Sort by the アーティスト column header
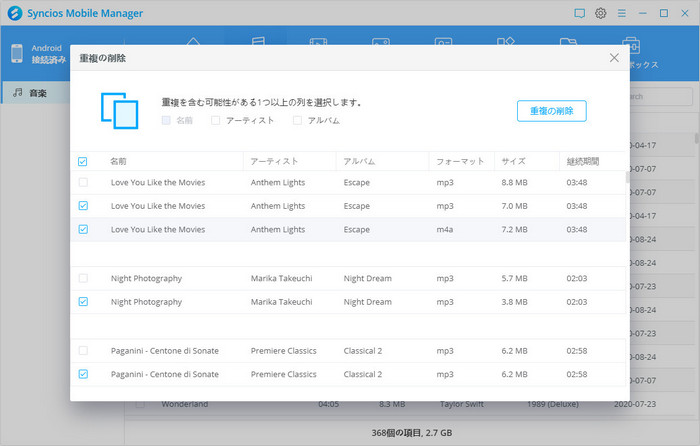The height and width of the screenshot is (446, 700). [x=274, y=161]
